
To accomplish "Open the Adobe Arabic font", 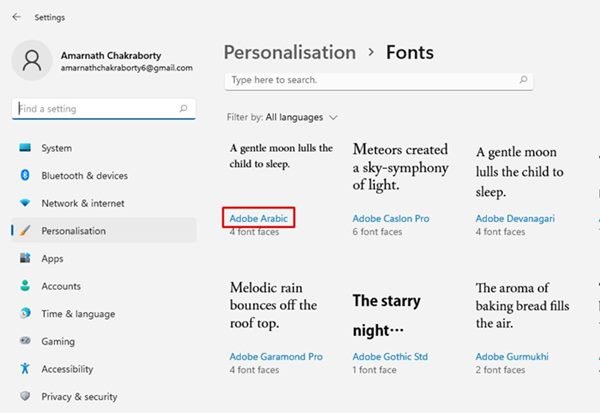I will coord(258,218).
